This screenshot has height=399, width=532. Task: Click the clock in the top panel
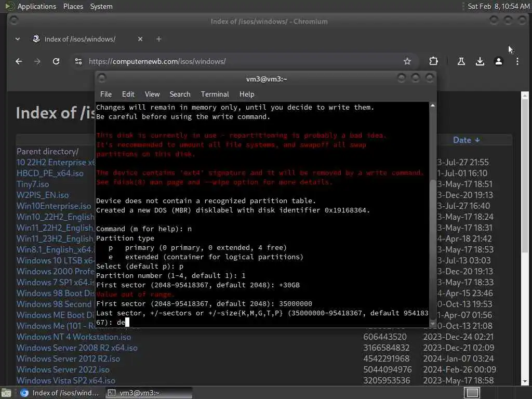pyautogui.click(x=498, y=6)
